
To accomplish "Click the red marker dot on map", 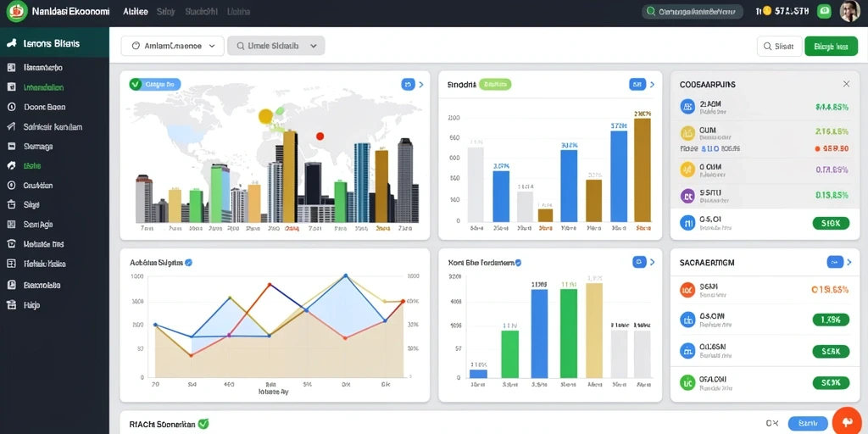I will 320,136.
